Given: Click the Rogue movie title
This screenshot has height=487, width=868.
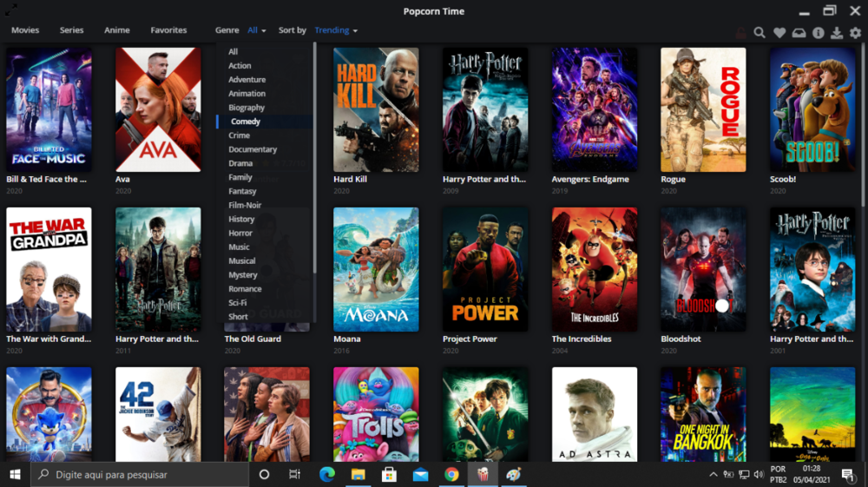Looking at the screenshot, I should [x=673, y=180].
